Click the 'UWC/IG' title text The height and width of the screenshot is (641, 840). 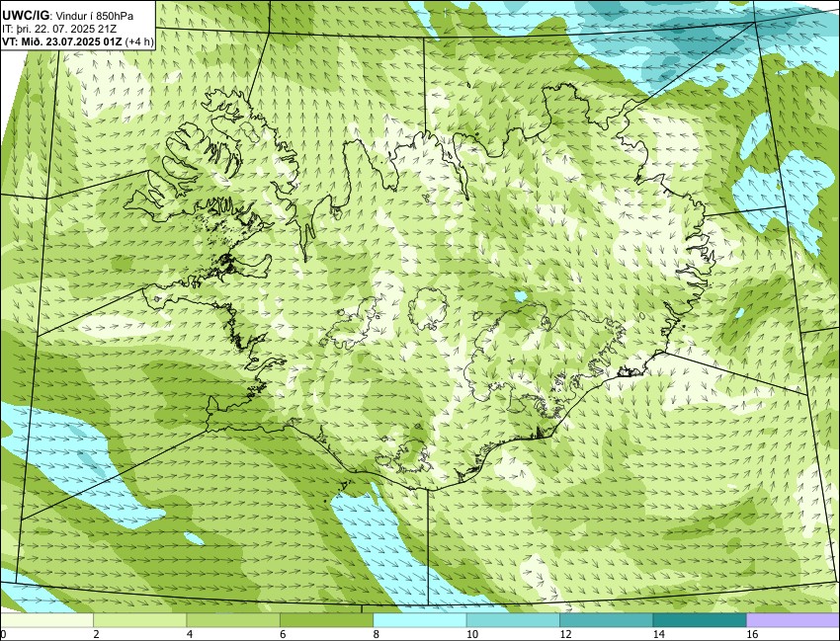click(x=25, y=16)
